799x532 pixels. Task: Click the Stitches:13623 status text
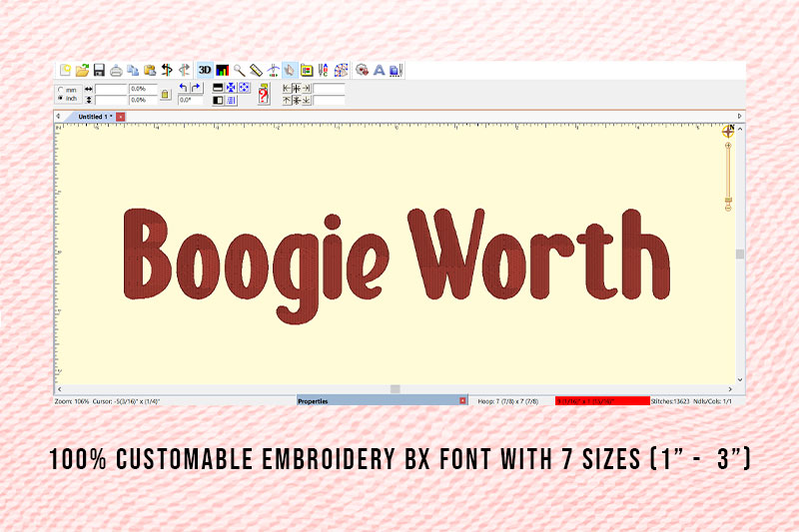pos(670,401)
